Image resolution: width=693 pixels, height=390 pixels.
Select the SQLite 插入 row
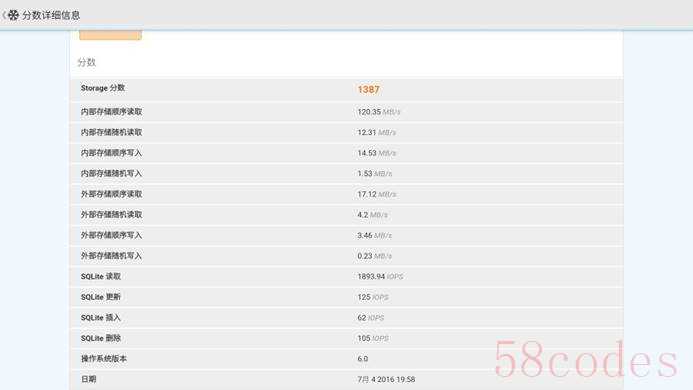tap(346, 317)
